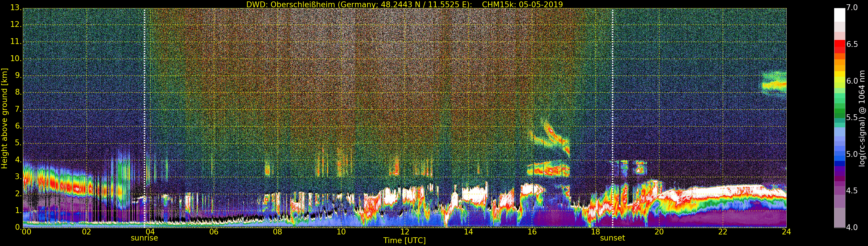868x246 pixels.
Task: Pick the yellow colorbar swatch beside 6.0
Action: point(840,74)
